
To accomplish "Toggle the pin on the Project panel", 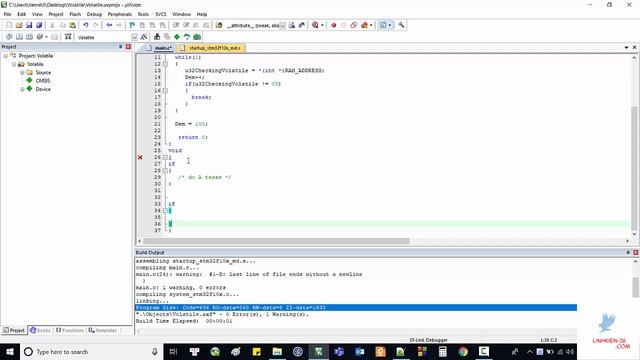I will (x=120, y=47).
